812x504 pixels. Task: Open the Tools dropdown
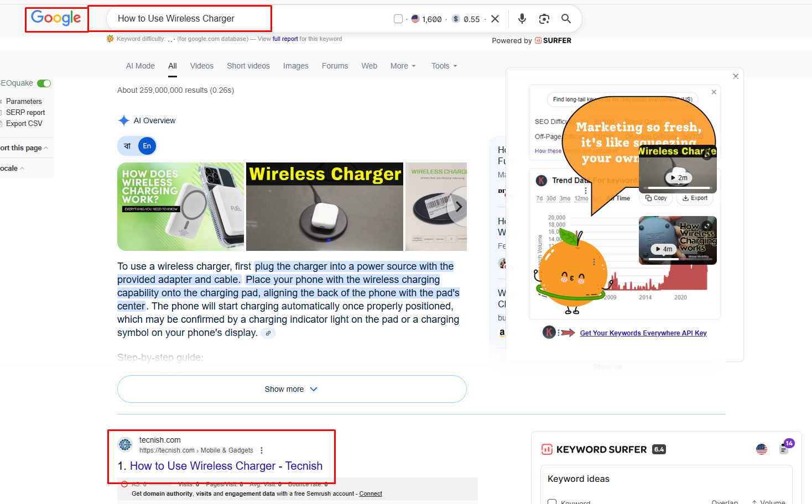tap(444, 66)
